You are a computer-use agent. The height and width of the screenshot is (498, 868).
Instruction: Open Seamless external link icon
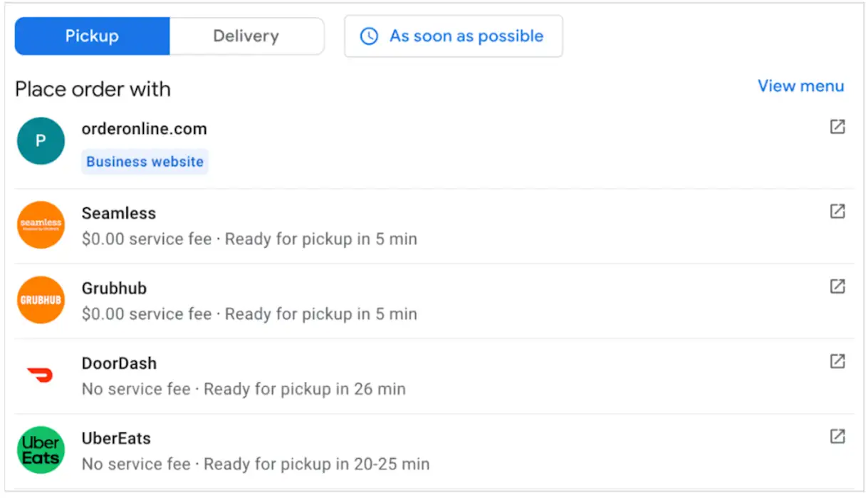[837, 212]
